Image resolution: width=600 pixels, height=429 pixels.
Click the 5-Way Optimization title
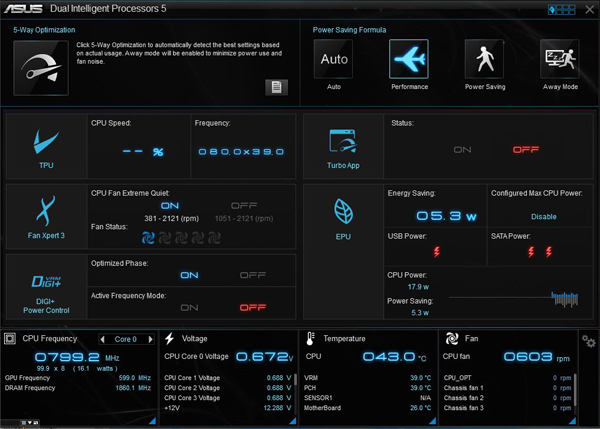tap(44, 30)
